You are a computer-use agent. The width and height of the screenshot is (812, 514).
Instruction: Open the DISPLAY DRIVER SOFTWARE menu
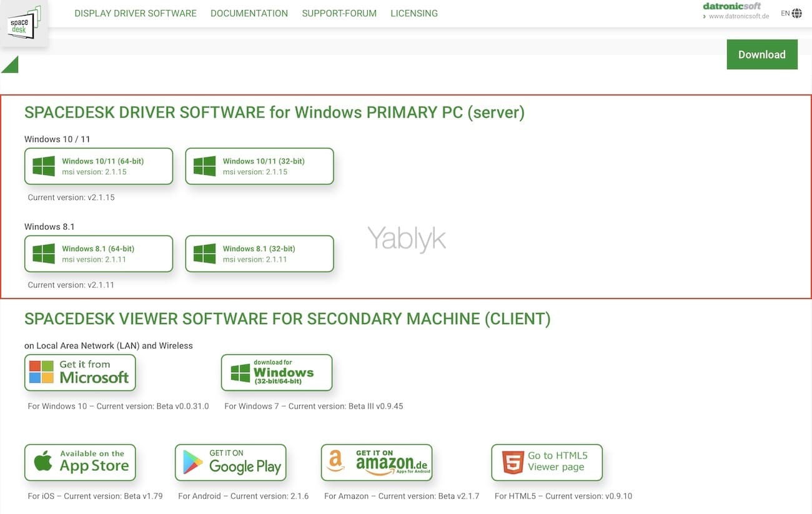[135, 13]
